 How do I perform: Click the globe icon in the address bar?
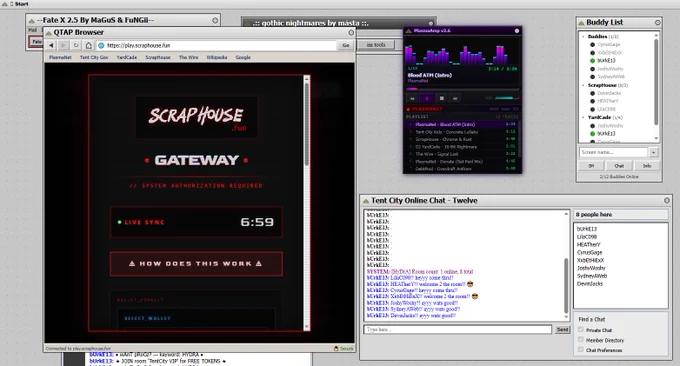coord(101,45)
